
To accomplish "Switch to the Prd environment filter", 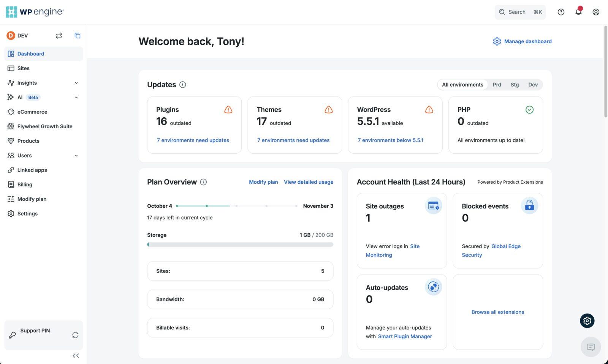I will [497, 85].
